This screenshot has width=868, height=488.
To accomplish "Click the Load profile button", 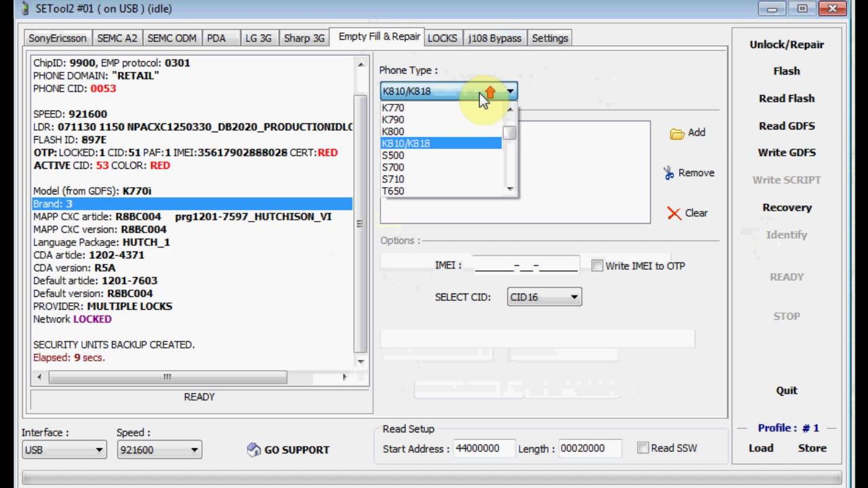I will pos(761,448).
